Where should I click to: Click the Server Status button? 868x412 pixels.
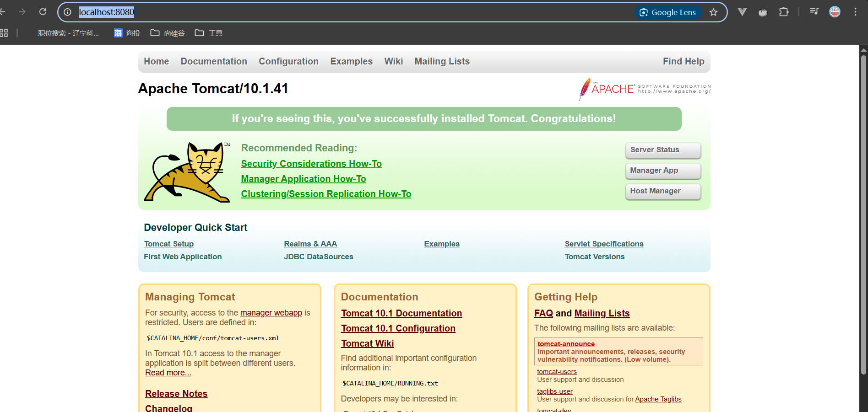[663, 150]
